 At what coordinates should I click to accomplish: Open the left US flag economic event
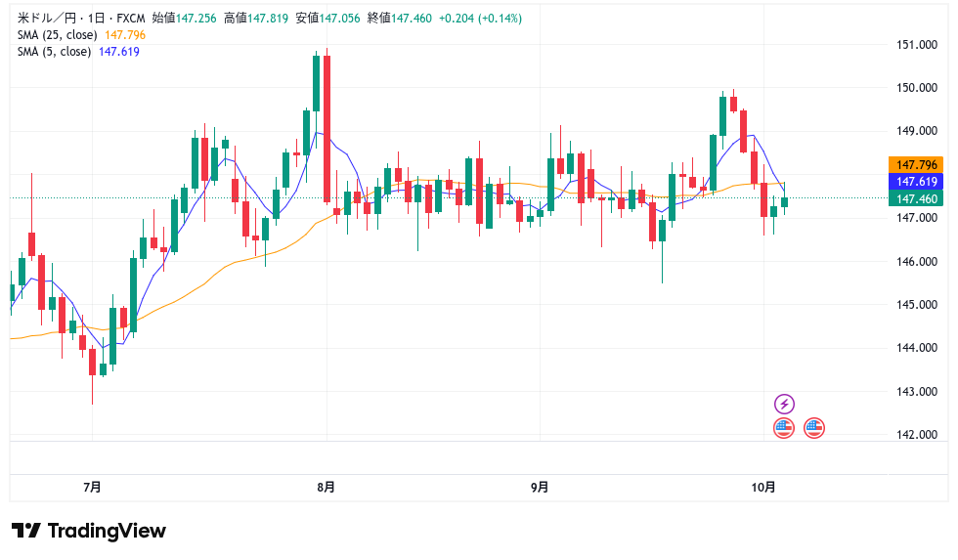pos(783,427)
